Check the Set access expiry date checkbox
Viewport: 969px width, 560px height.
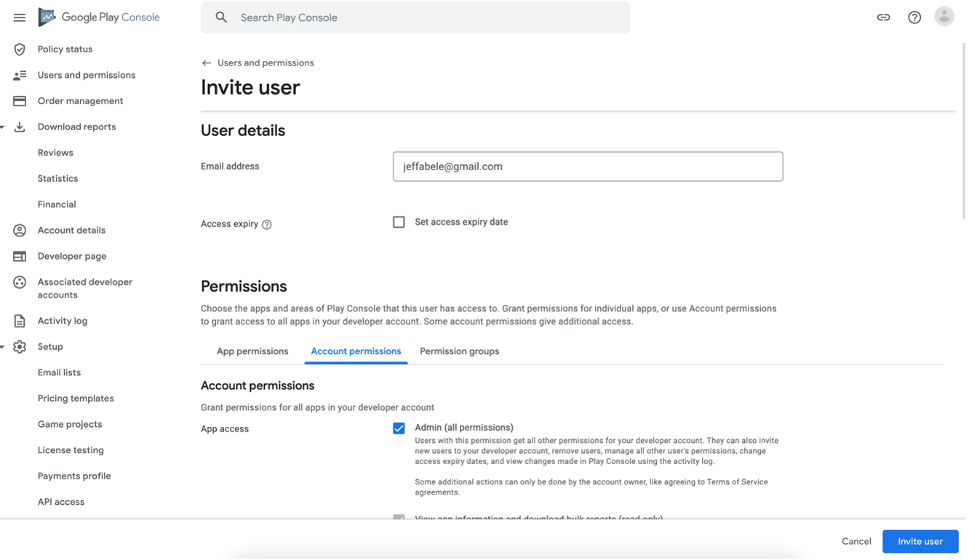point(399,222)
